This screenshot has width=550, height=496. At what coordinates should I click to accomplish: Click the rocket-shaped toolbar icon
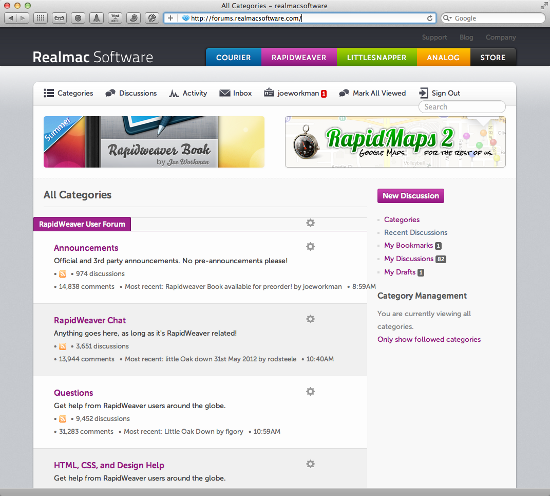click(96, 18)
